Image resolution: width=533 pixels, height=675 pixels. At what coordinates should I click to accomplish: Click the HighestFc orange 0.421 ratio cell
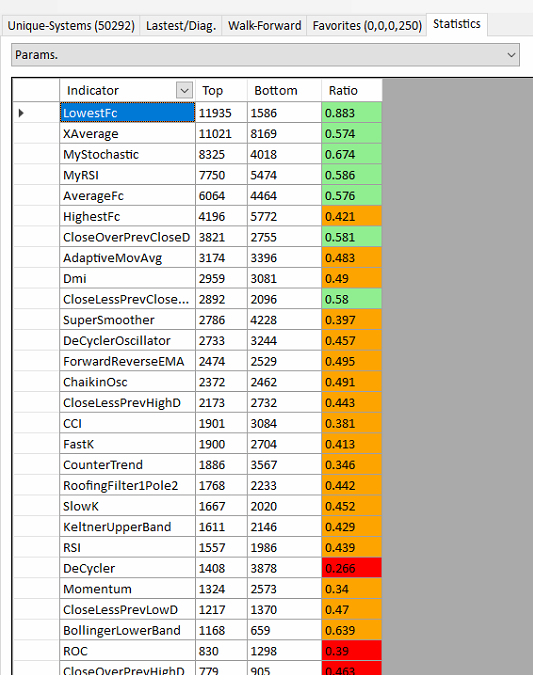coord(352,216)
